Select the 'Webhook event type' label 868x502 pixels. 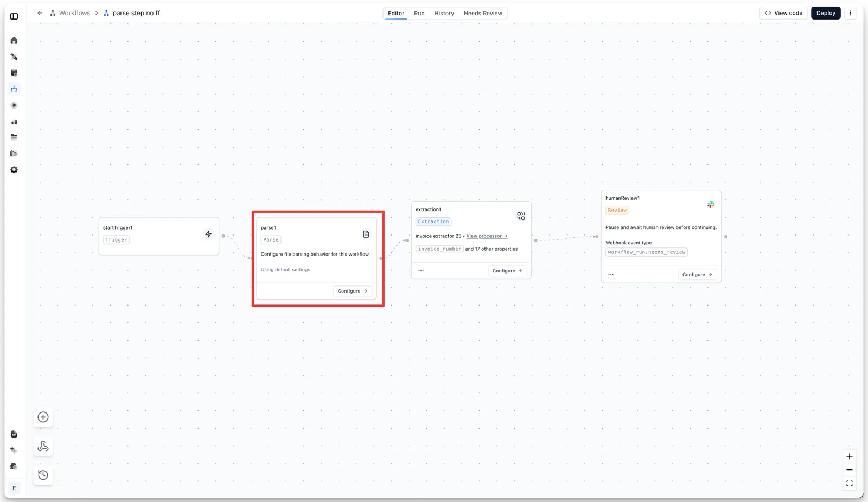629,243
